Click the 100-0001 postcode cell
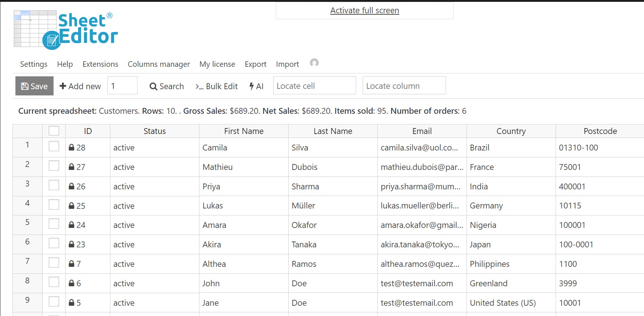The height and width of the screenshot is (316, 644). click(600, 244)
